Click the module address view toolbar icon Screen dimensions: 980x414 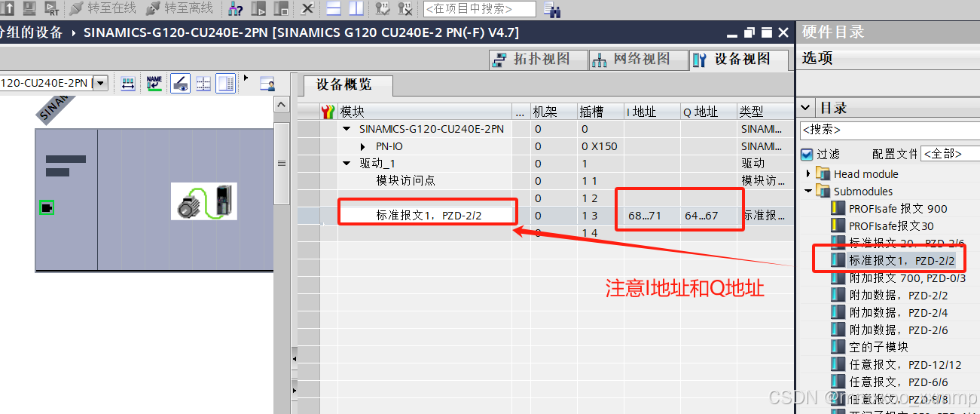[x=128, y=83]
